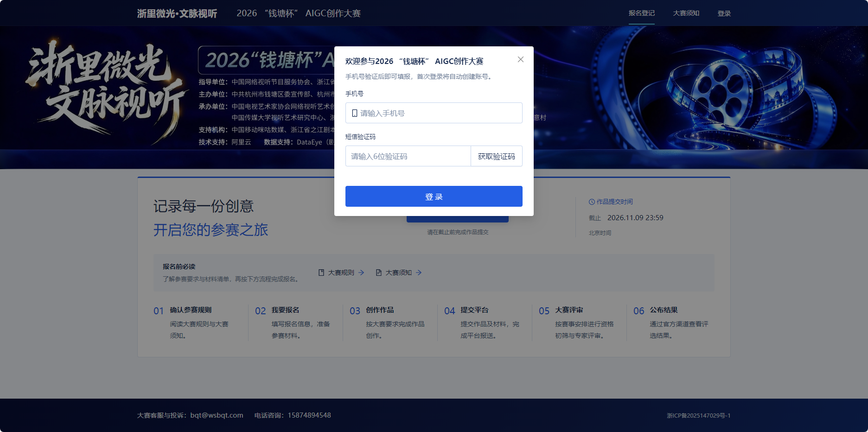This screenshot has width=868, height=432.
Task: Open the 报名登记 nav tab
Action: [642, 13]
